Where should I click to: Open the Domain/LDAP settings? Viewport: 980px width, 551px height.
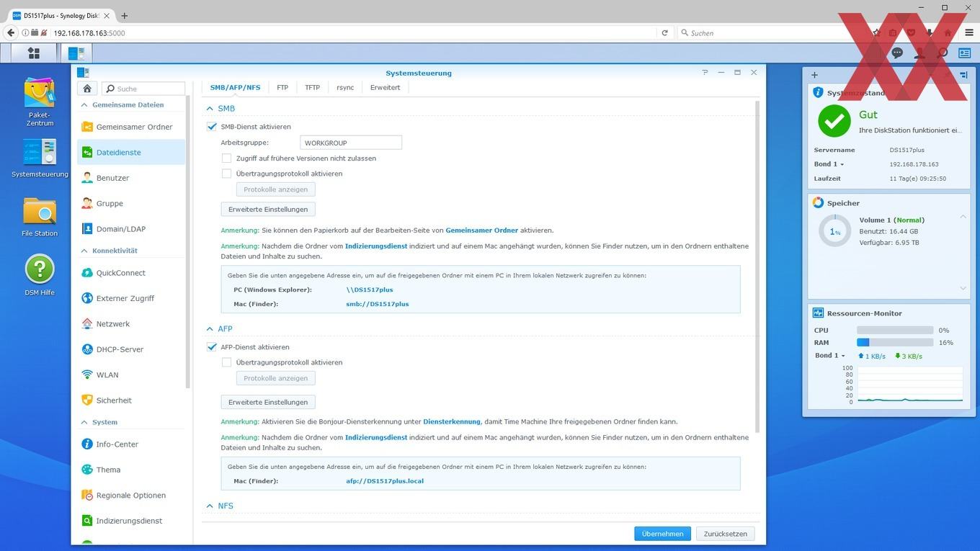coord(130,229)
